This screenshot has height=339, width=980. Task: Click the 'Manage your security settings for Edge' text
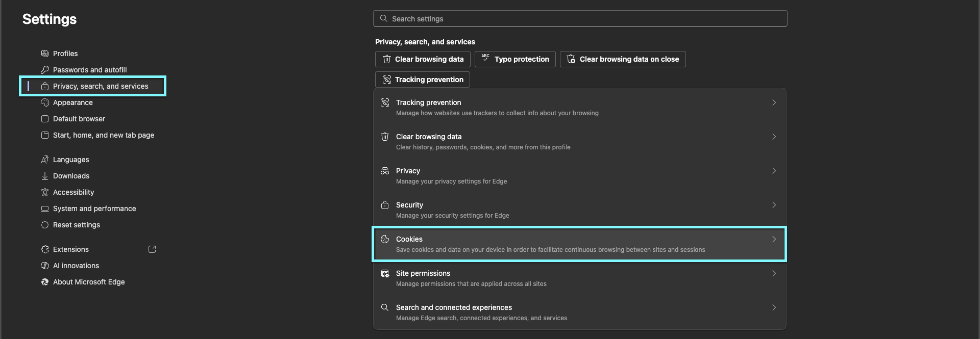tap(452, 216)
